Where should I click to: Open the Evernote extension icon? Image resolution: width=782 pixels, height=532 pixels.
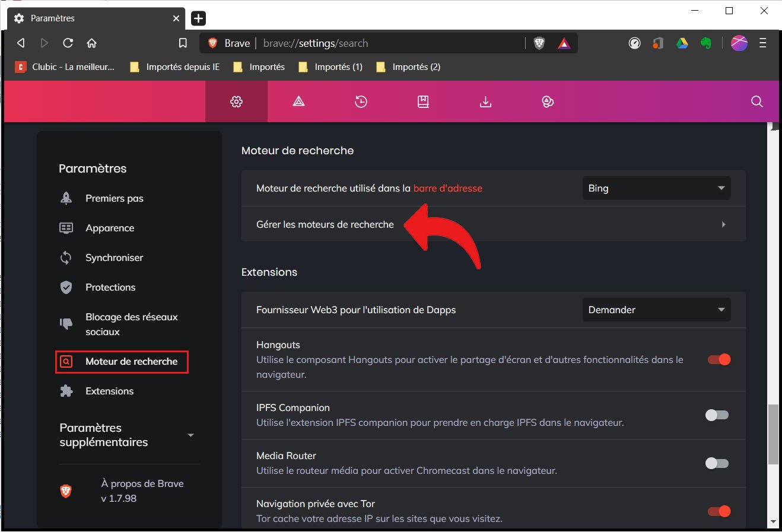[x=705, y=43]
